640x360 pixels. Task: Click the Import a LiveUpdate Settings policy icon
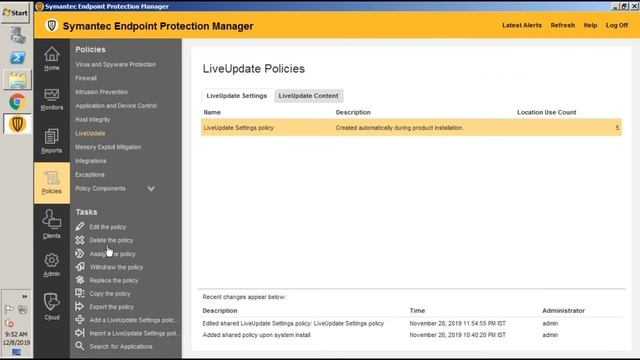point(80,333)
